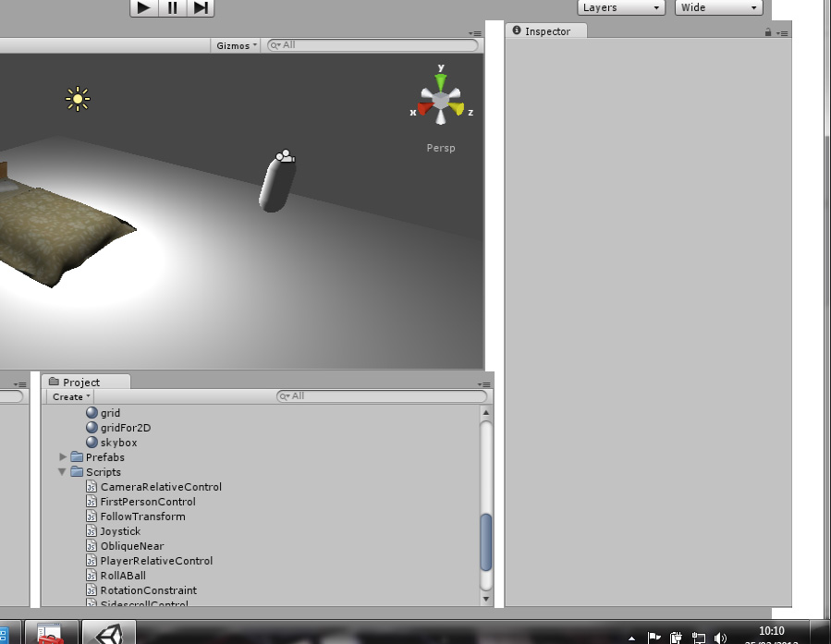831x644 pixels.
Task: Open the Wide layout dropdown
Action: tap(718, 8)
